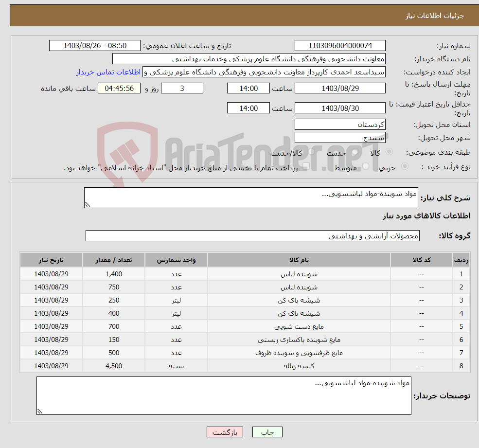This screenshot has width=479, height=448.
Task: Click resize handle of توضیحات خریدار box
Action: (x=40, y=412)
